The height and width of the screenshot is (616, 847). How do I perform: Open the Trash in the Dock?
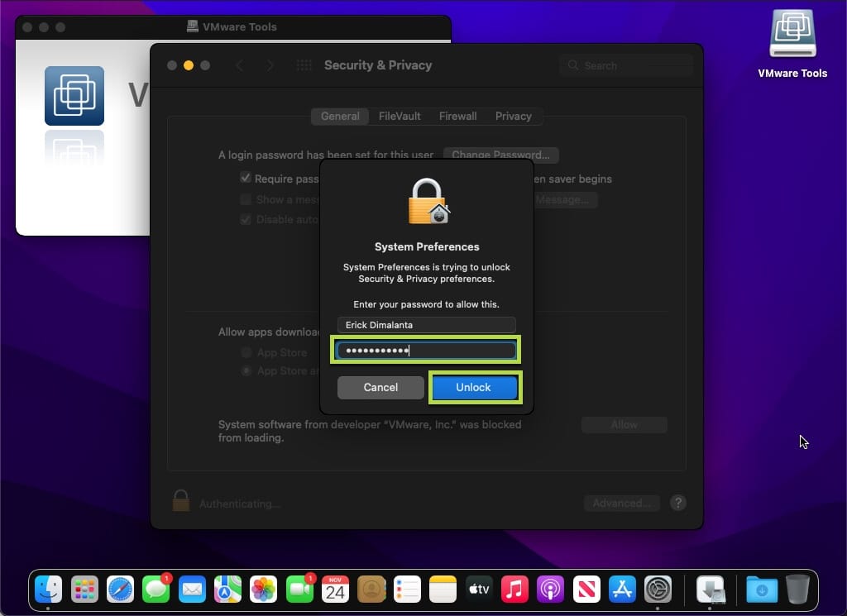(797, 589)
